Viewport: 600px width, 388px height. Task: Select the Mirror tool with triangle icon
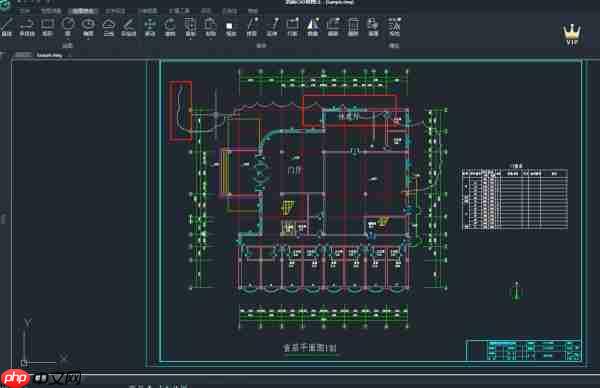point(313,27)
